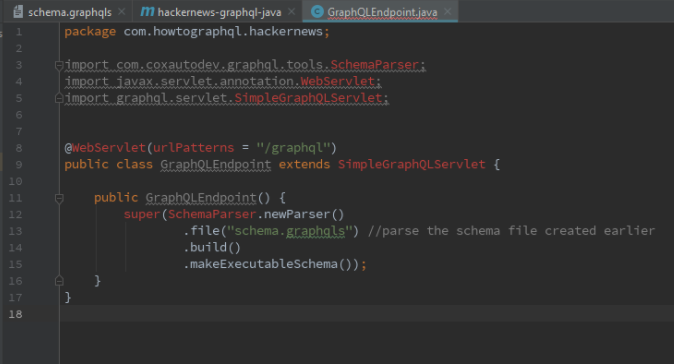Click SimpleGraphQLServlet in the line 5 import
The height and width of the screenshot is (364, 674).
308,98
